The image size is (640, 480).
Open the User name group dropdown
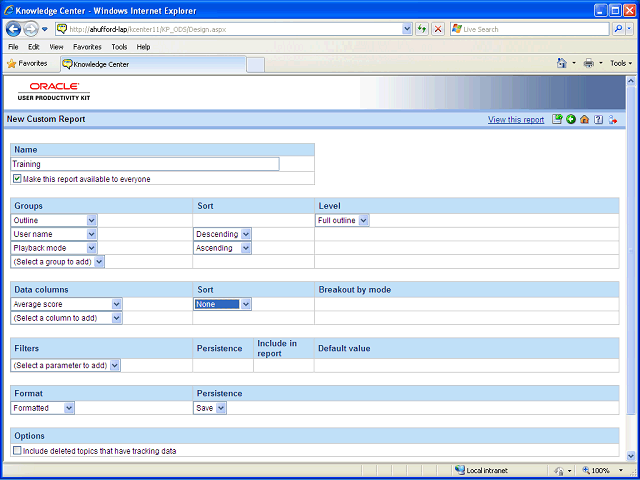click(53, 234)
